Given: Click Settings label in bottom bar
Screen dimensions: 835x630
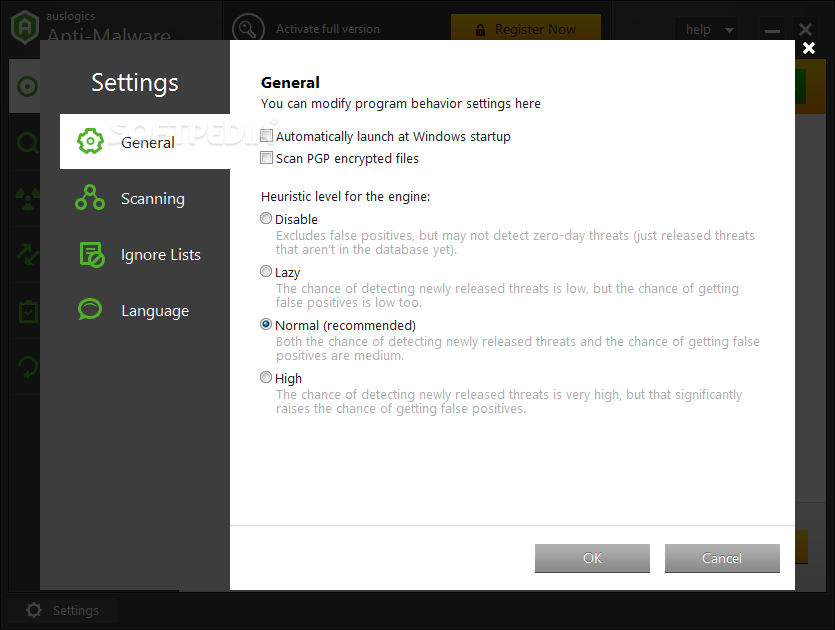Looking at the screenshot, I should tap(76, 610).
